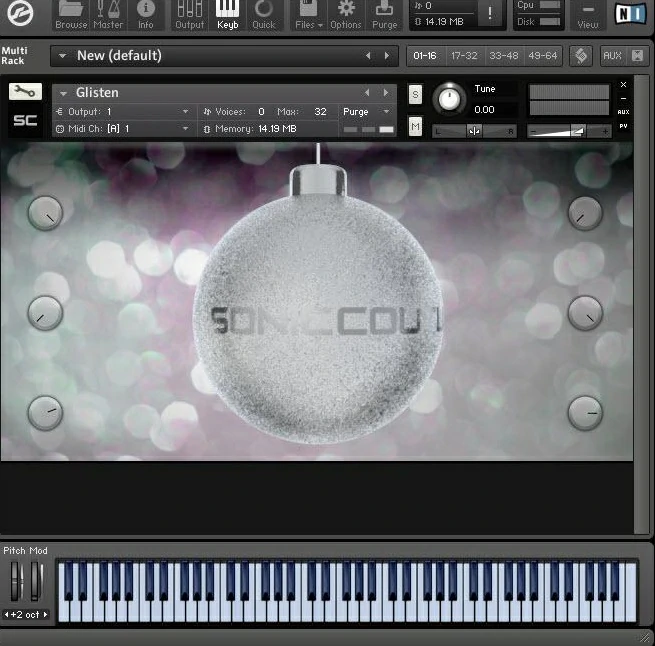The height and width of the screenshot is (646, 655).
Task: Load next instrument for Glisten
Action: click(x=386, y=93)
